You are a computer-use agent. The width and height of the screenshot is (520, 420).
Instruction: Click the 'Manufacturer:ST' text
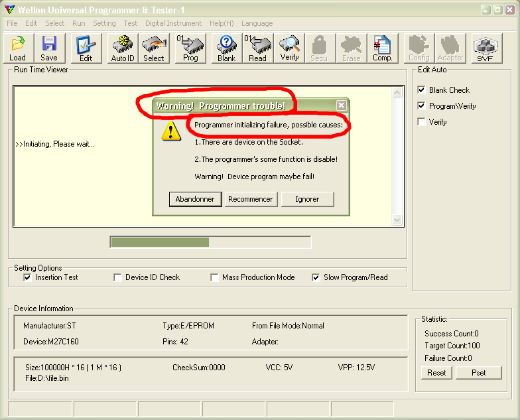point(49,325)
